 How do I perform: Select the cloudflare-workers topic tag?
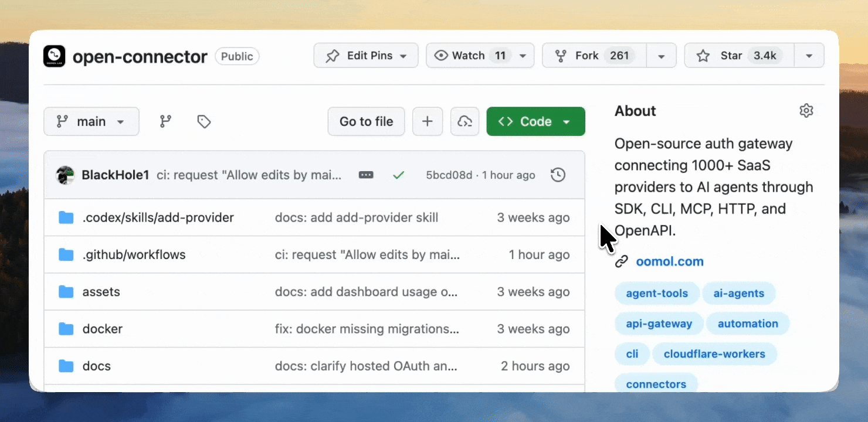[714, 354]
